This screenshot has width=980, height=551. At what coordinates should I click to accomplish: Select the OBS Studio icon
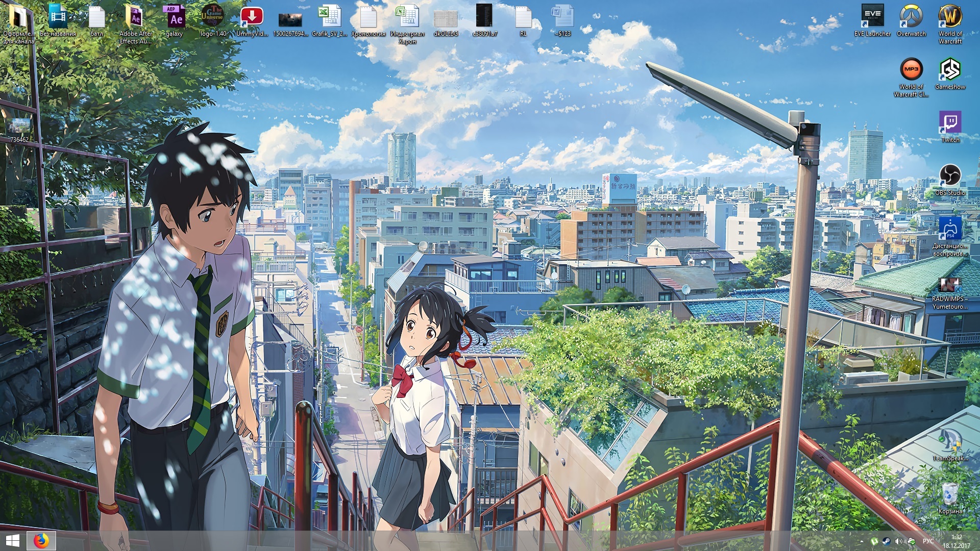coord(950,177)
